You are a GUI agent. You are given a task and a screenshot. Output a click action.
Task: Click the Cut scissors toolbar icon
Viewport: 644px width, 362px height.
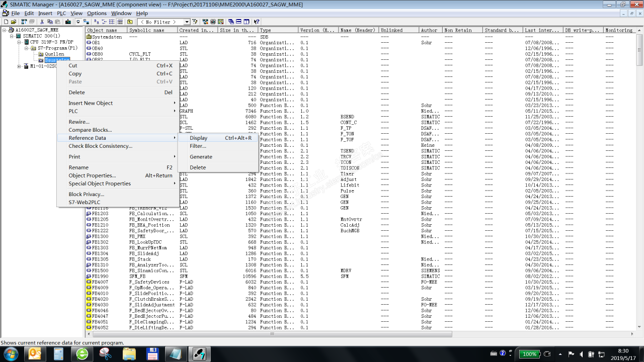42,22
